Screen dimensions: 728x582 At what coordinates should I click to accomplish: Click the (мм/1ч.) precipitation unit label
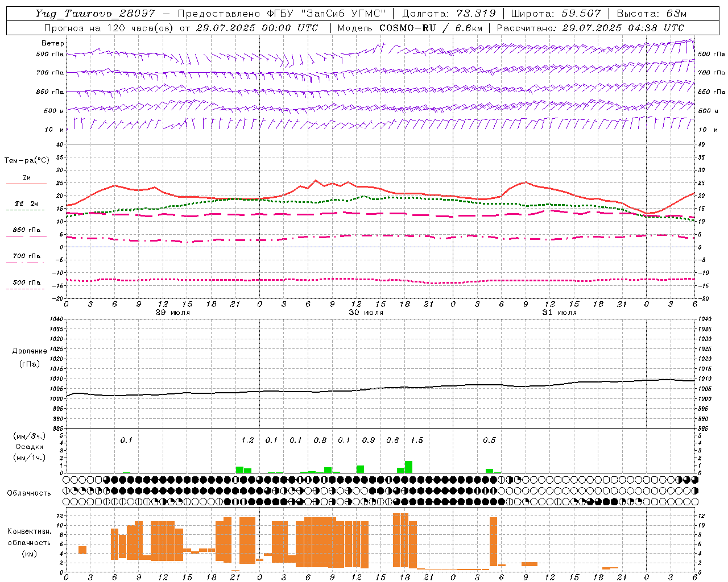coord(31,458)
